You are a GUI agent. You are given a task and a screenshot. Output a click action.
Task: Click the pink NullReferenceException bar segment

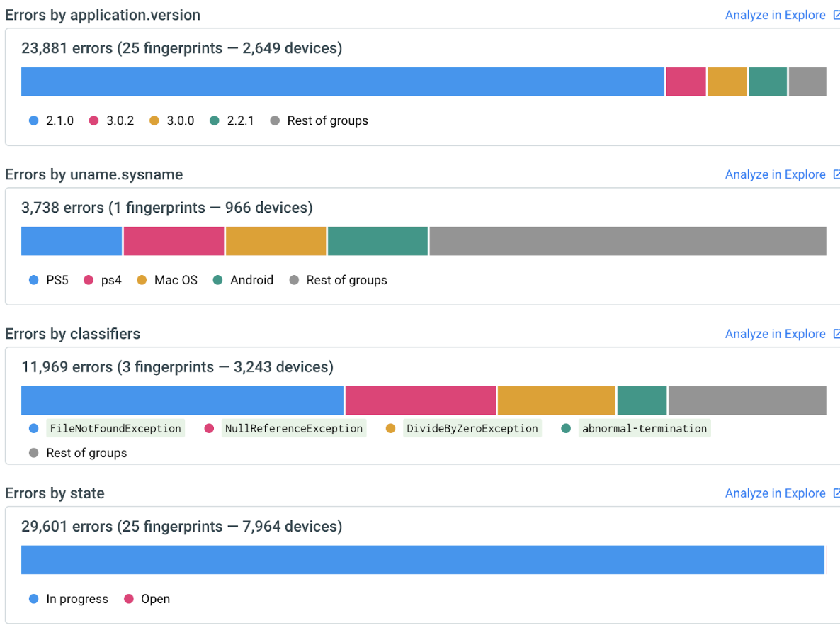coord(420,400)
